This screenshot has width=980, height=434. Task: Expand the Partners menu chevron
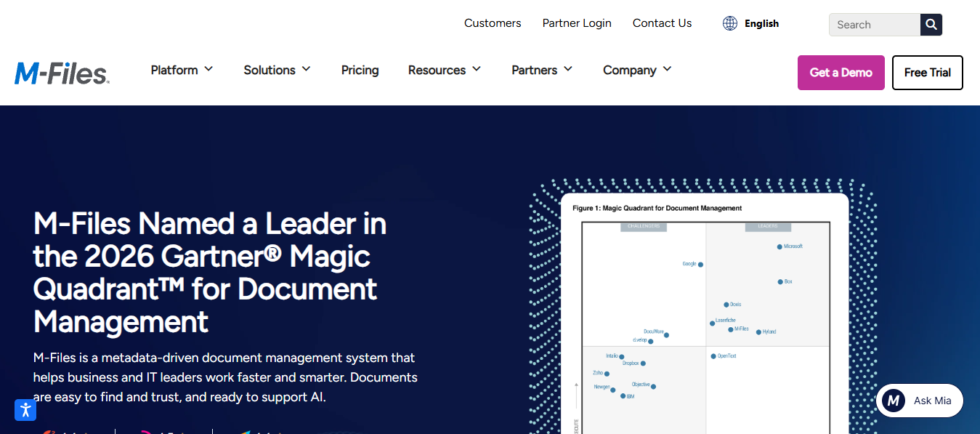(x=568, y=69)
